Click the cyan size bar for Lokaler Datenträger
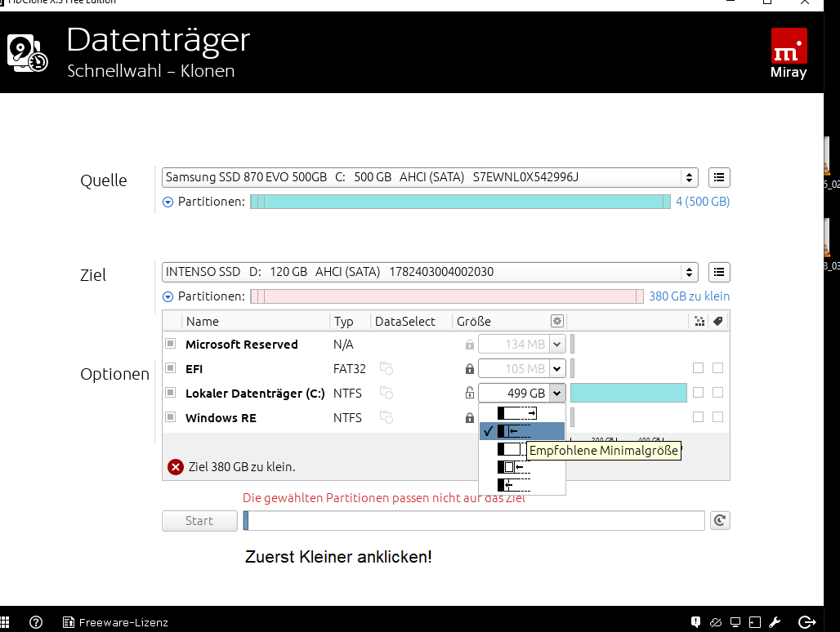 click(628, 393)
